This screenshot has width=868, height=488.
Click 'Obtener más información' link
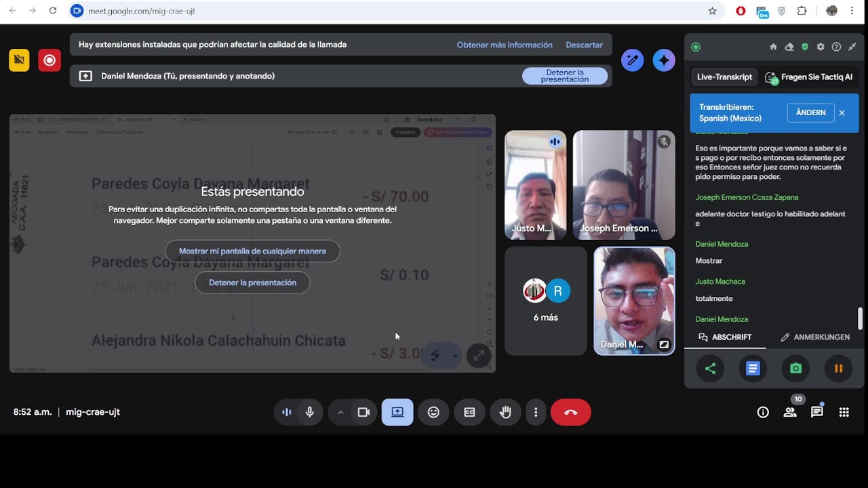[505, 45]
